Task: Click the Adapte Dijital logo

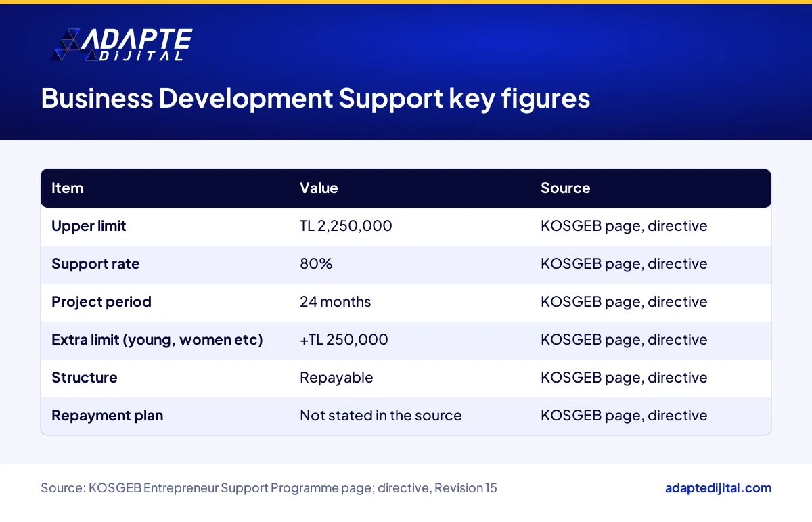Action: [x=122, y=45]
